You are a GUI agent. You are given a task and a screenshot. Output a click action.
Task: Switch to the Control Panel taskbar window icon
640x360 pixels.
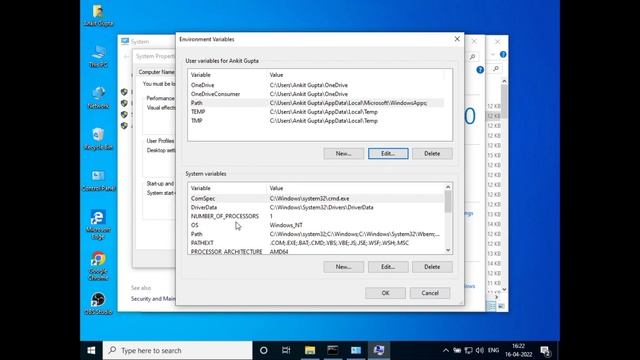click(356, 350)
